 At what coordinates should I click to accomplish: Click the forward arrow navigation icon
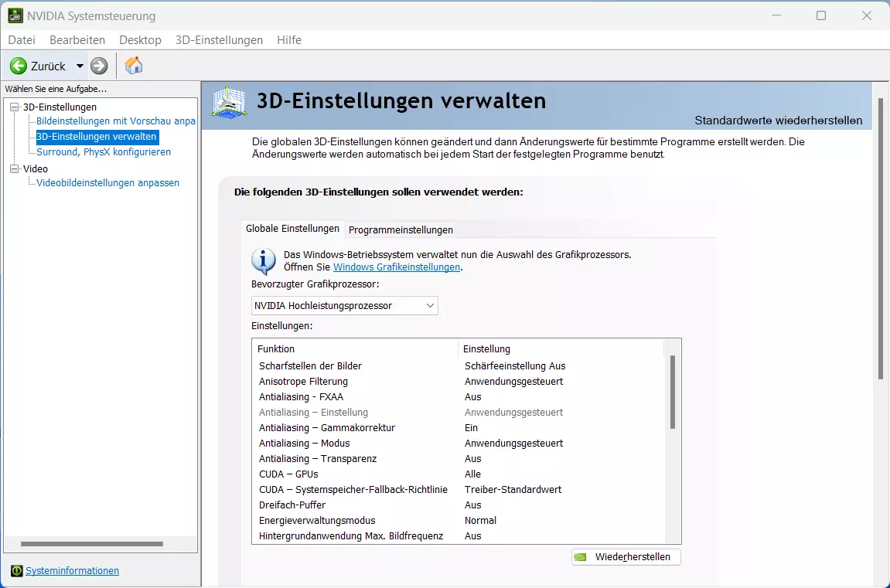[99, 66]
